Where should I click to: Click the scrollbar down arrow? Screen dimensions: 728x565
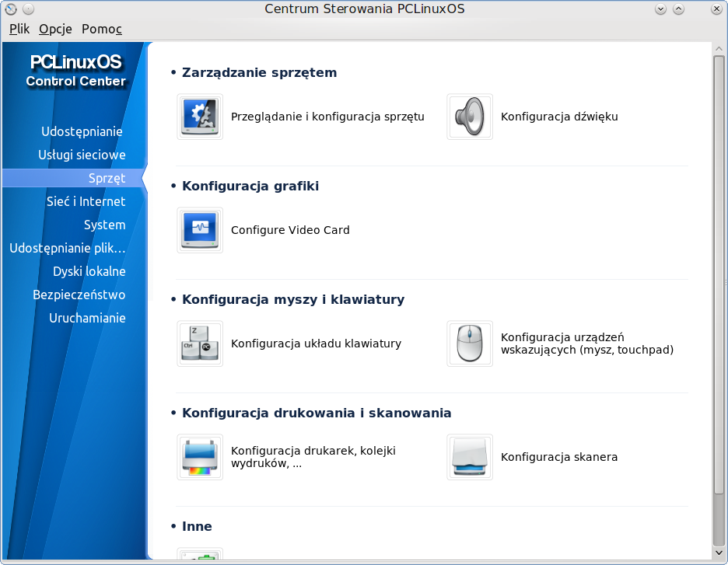coord(719,553)
